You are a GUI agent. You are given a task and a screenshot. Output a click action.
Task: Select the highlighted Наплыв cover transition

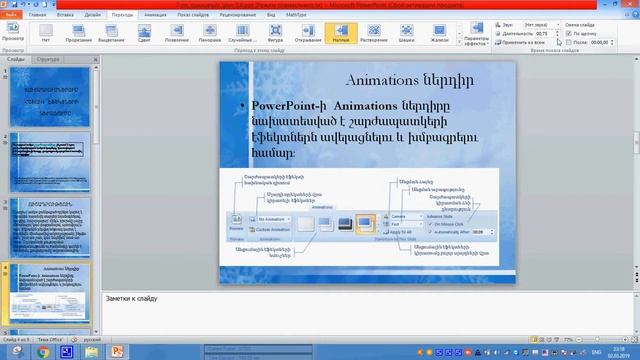click(341, 33)
